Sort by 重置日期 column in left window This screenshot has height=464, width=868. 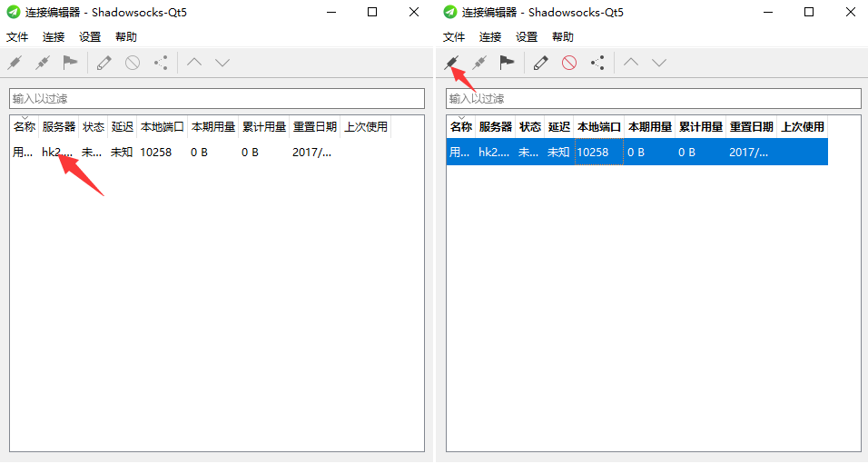pyautogui.click(x=315, y=127)
